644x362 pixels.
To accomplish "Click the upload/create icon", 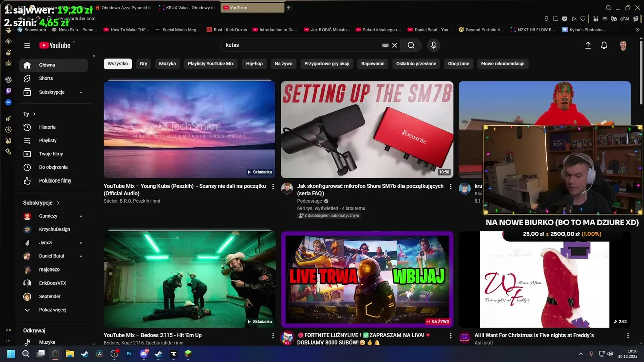I will pyautogui.click(x=588, y=45).
